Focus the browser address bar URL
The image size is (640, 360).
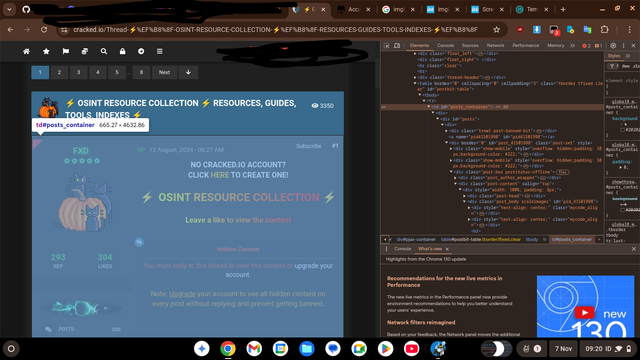(x=275, y=30)
